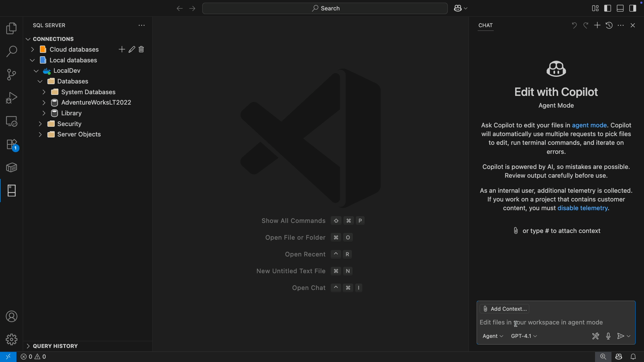The image size is (644, 362).
Task: Open SQL Server panel more actions menu
Action: [x=142, y=25]
